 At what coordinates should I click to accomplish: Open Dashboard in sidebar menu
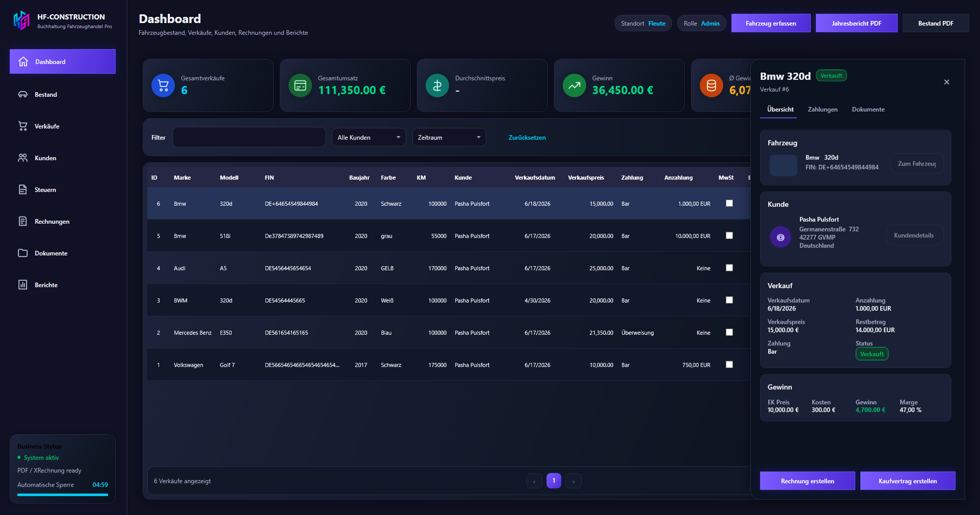62,61
